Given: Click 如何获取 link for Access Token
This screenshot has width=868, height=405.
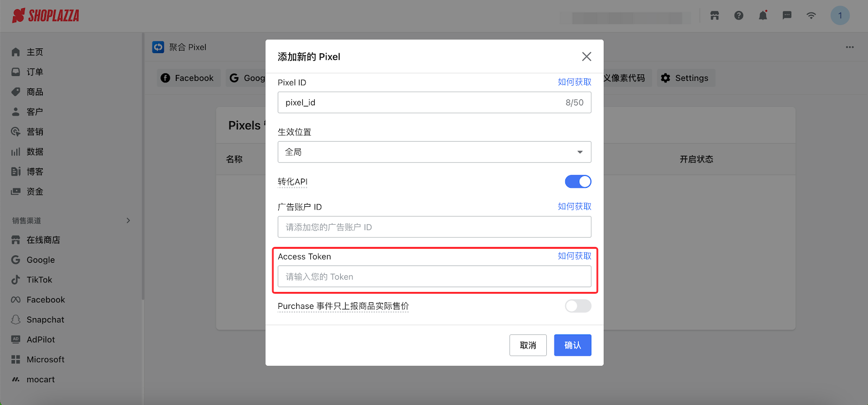Looking at the screenshot, I should 575,256.
